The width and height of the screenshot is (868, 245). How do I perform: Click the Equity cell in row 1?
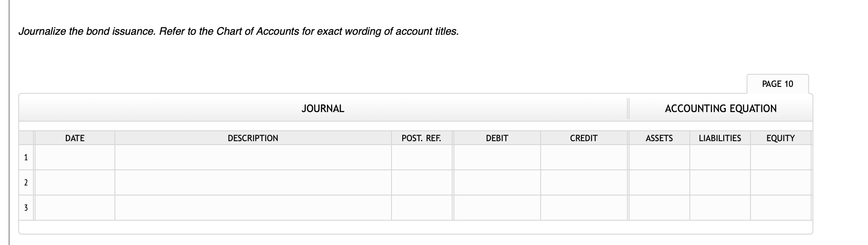click(x=780, y=157)
